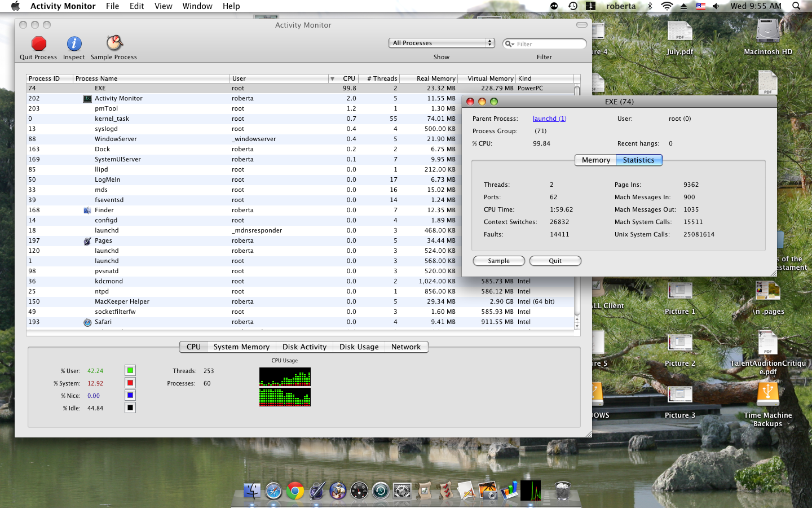Click the blue Inspect info icon

[74, 43]
